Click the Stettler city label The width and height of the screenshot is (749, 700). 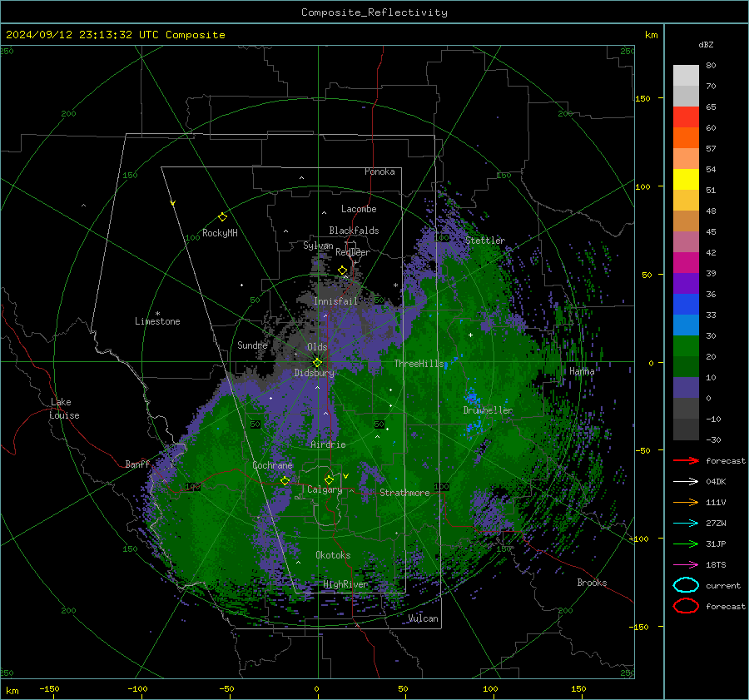[485, 241]
